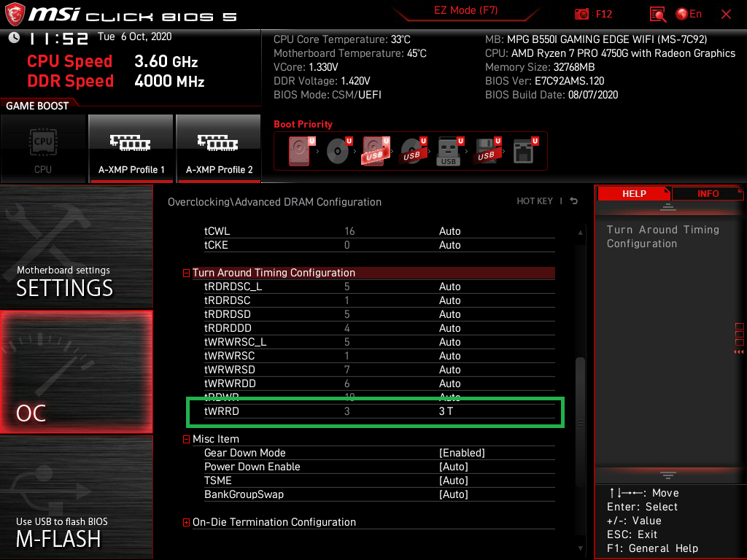Select the tRDRDSC_L Auto value field

tap(449, 286)
